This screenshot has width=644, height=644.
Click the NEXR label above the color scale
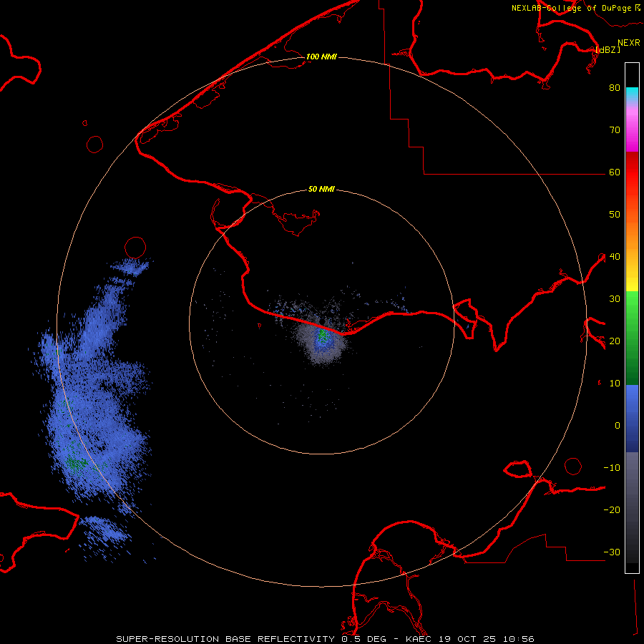[x=629, y=43]
